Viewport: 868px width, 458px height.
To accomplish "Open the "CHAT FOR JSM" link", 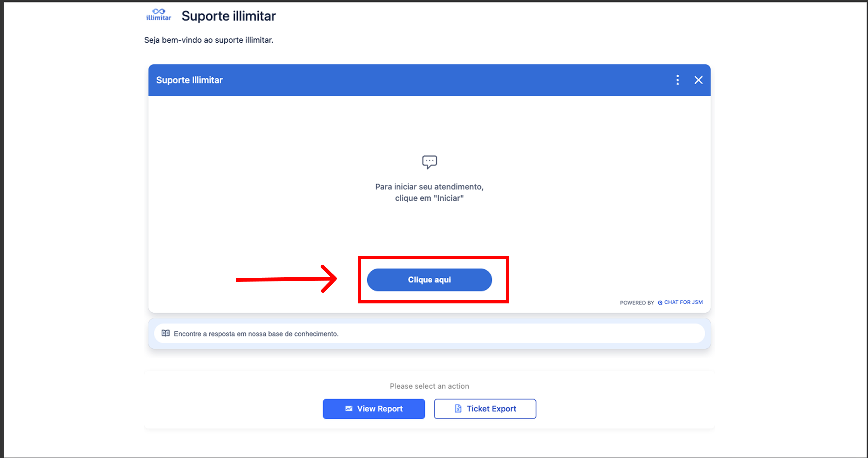I will click(x=683, y=302).
